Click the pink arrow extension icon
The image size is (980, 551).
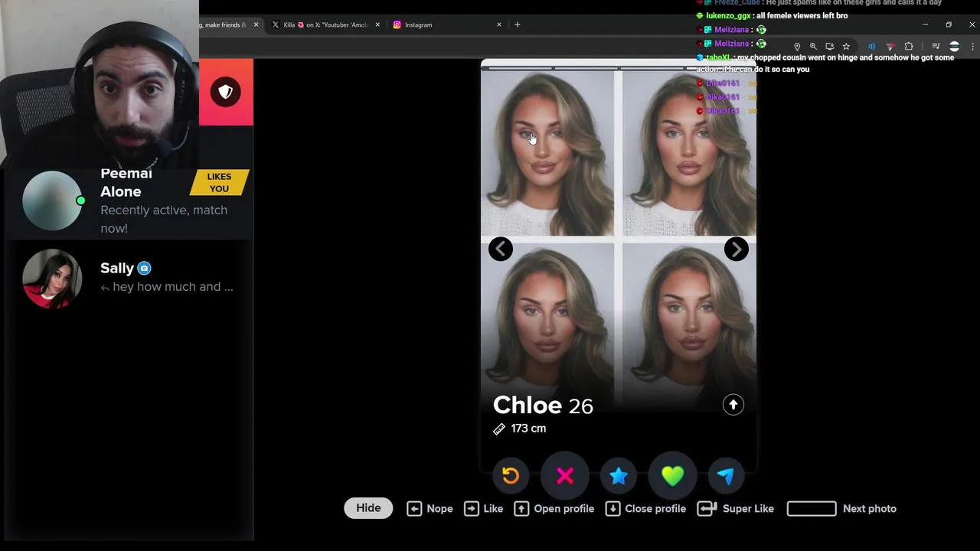[889, 47]
